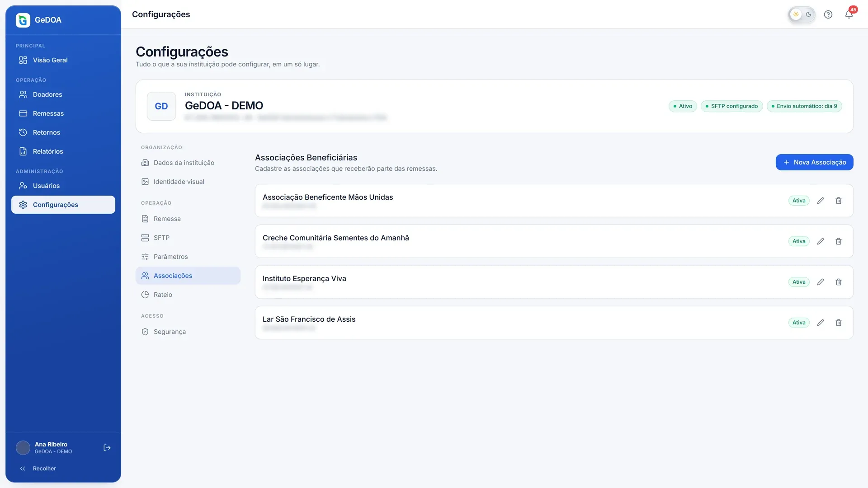The width and height of the screenshot is (868, 488).
Task: Click the GD institution avatar
Action: (x=161, y=106)
